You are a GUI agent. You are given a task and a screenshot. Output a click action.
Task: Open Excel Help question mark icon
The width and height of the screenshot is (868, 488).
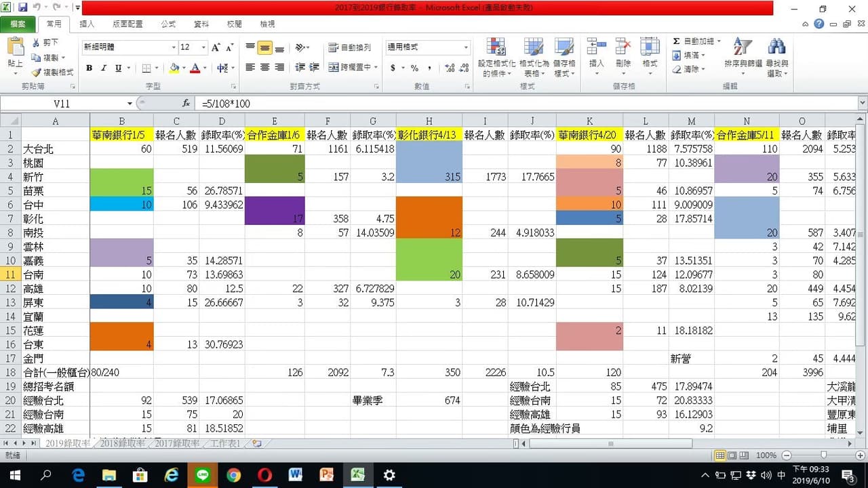click(x=819, y=24)
